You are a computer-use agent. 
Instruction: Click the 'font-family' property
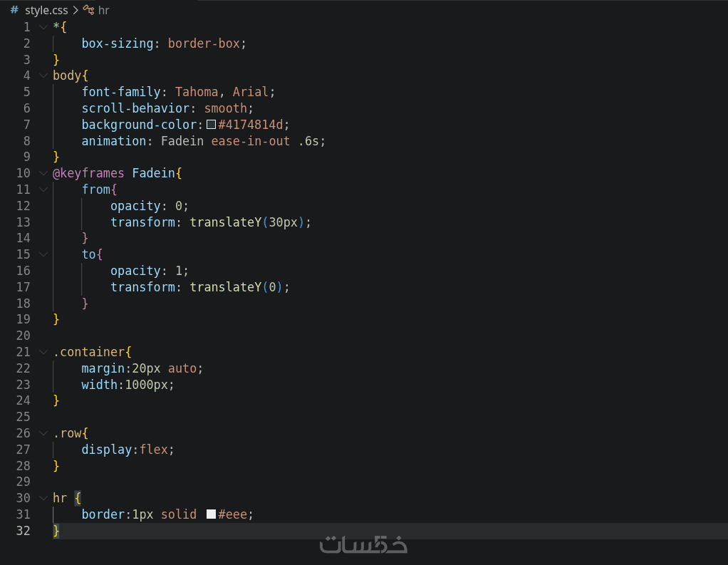pos(121,92)
